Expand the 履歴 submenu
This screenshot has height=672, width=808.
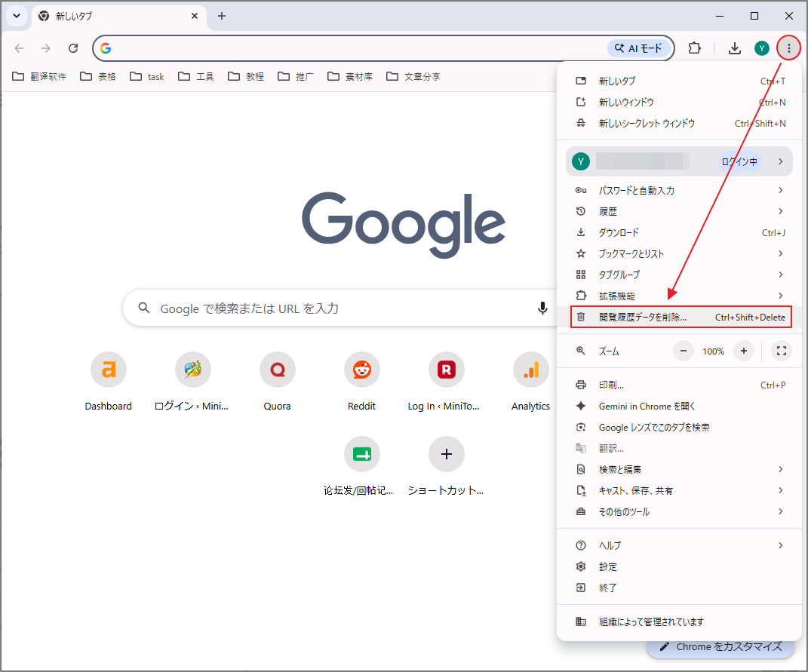point(680,211)
